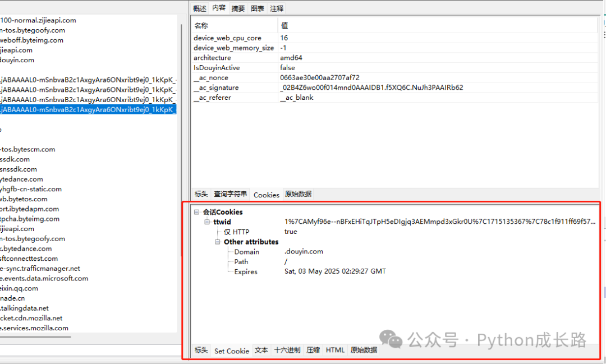Click the 值 column header
Image resolution: width=606 pixels, height=364 pixels.
click(x=438, y=25)
